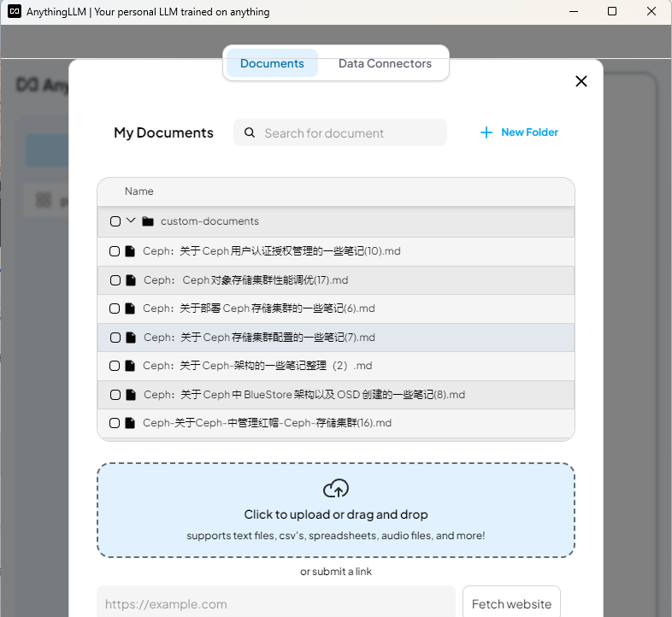The width and height of the screenshot is (672, 617).
Task: Check the box for the (6).md file
Action: coord(115,308)
